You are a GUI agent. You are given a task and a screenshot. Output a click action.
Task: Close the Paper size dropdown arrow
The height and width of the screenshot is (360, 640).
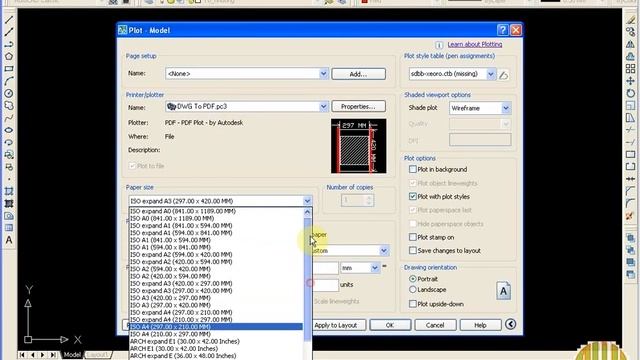click(307, 201)
